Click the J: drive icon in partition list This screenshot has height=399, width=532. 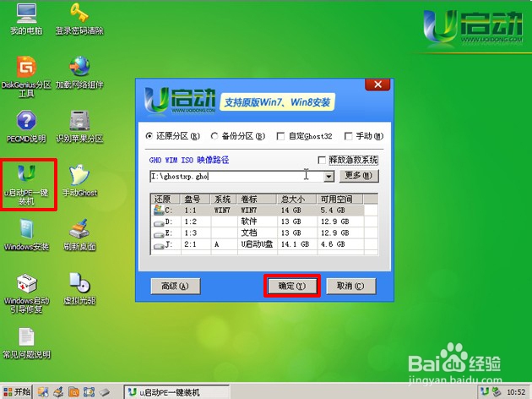[159, 245]
